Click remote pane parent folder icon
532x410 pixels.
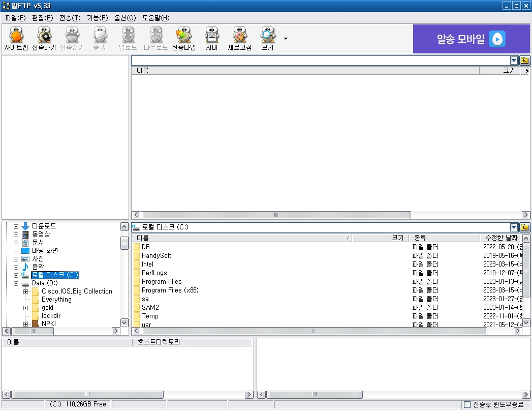[x=524, y=61]
